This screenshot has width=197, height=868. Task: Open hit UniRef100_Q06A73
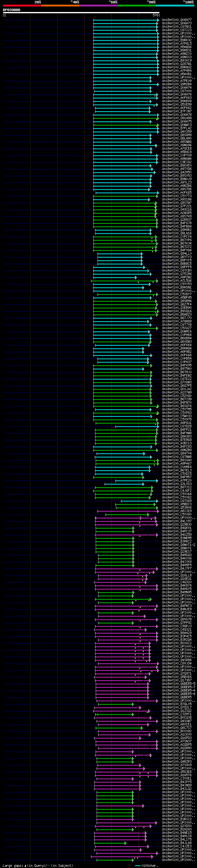[x=177, y=23]
